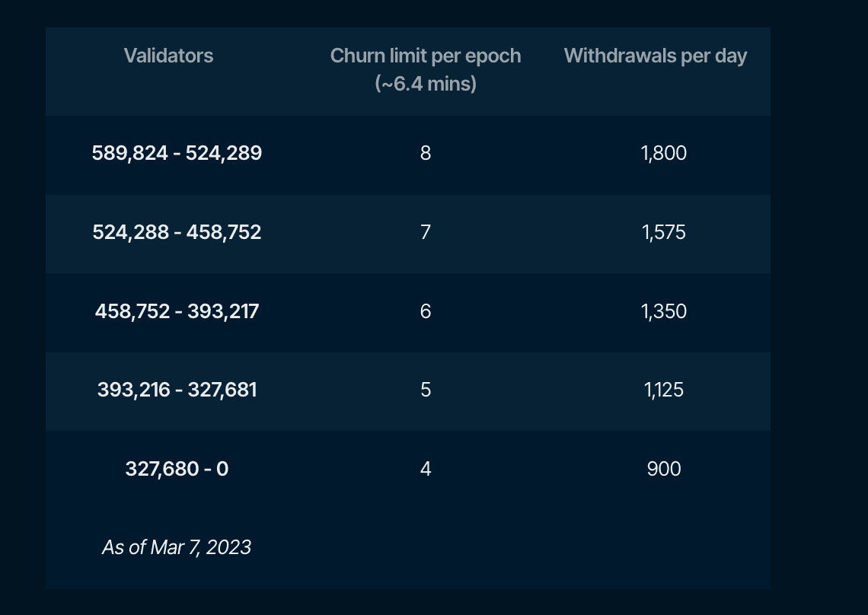
Task: Select the churn limit value 5
Action: click(x=426, y=390)
